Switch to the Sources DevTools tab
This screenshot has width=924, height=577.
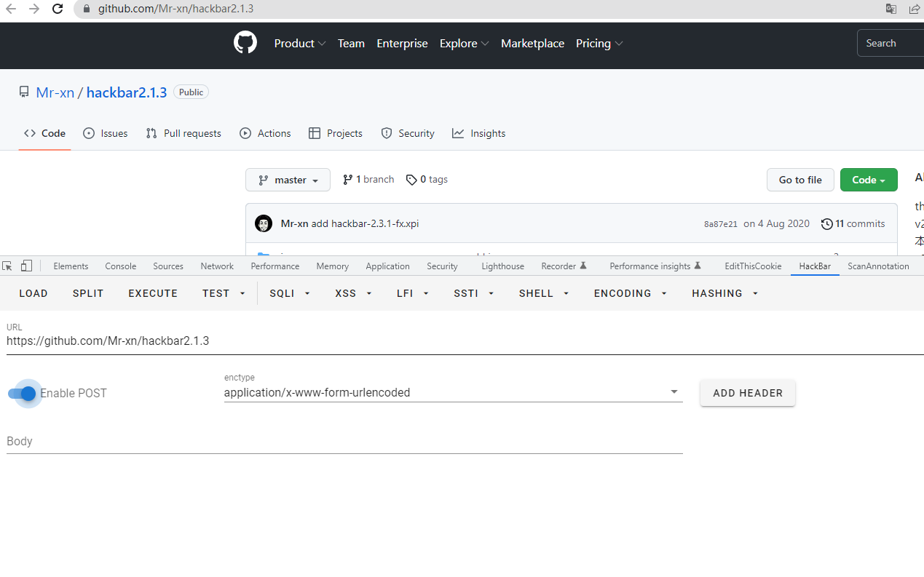(x=168, y=266)
